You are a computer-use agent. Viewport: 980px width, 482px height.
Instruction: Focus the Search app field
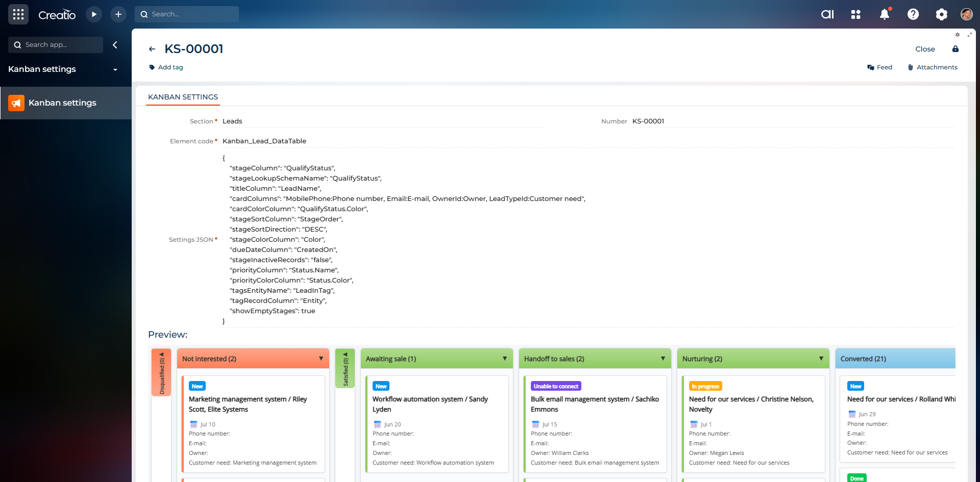(x=56, y=45)
